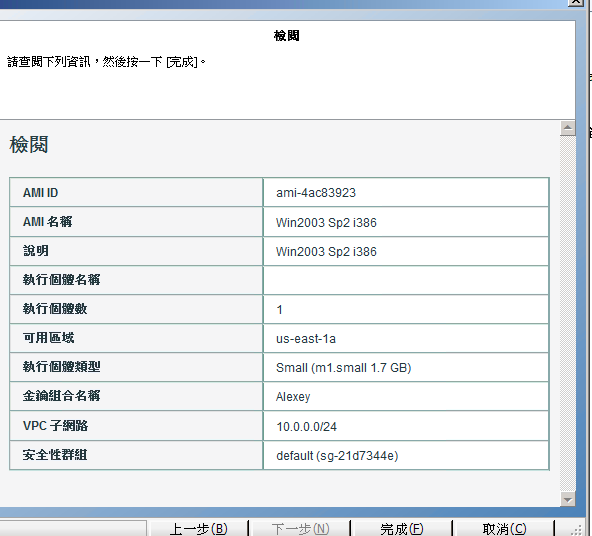Image resolution: width=592 pixels, height=536 pixels.
Task: Click the 取消(C) cancel button
Action: pos(504,528)
